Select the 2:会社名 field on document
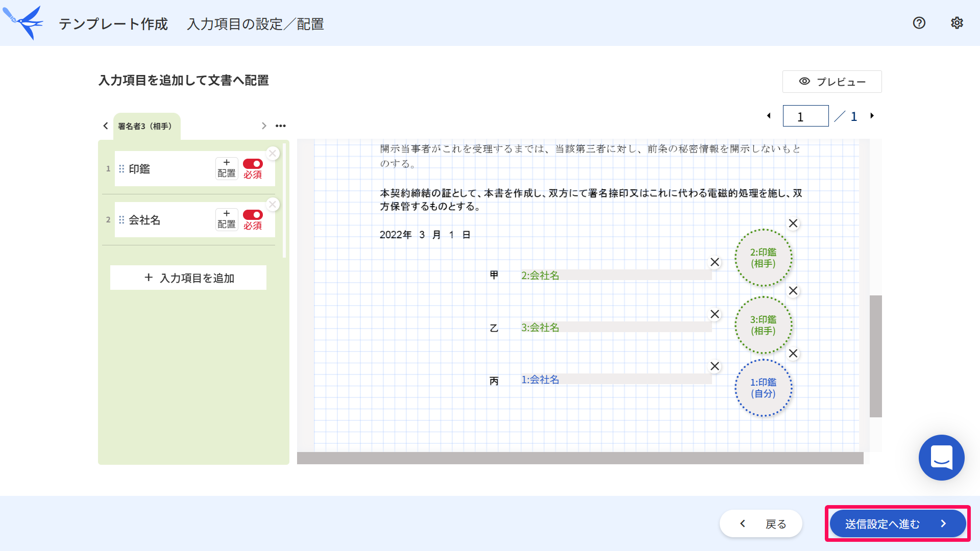Image resolution: width=980 pixels, height=551 pixels. click(x=616, y=275)
